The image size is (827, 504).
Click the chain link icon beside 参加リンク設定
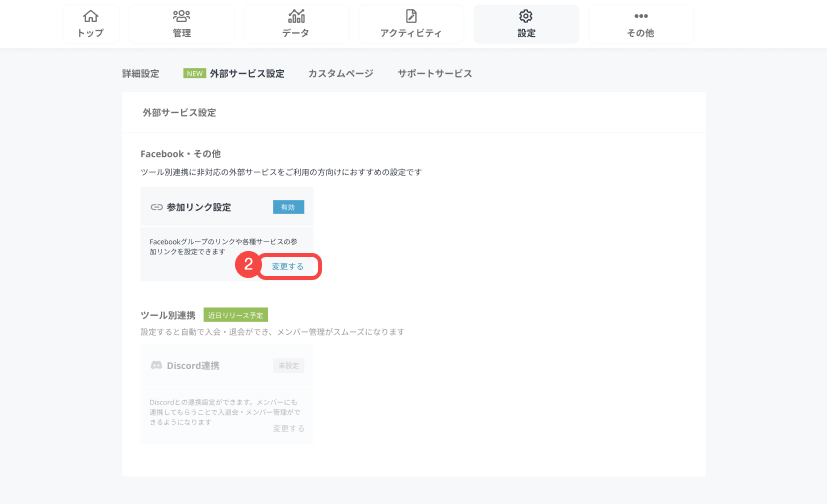tap(156, 207)
